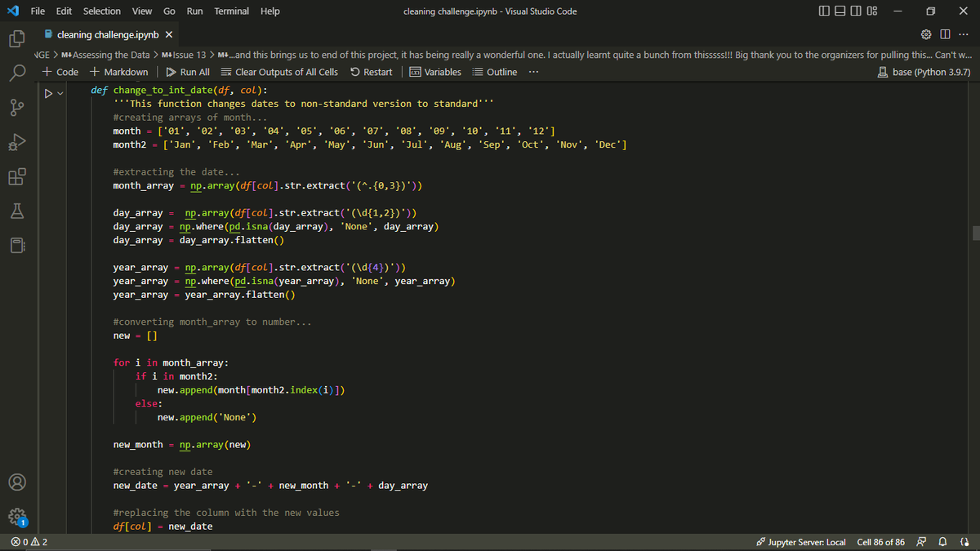The height and width of the screenshot is (551, 980).
Task: Open notebook settings gear in editor title
Action: pyautogui.click(x=926, y=35)
